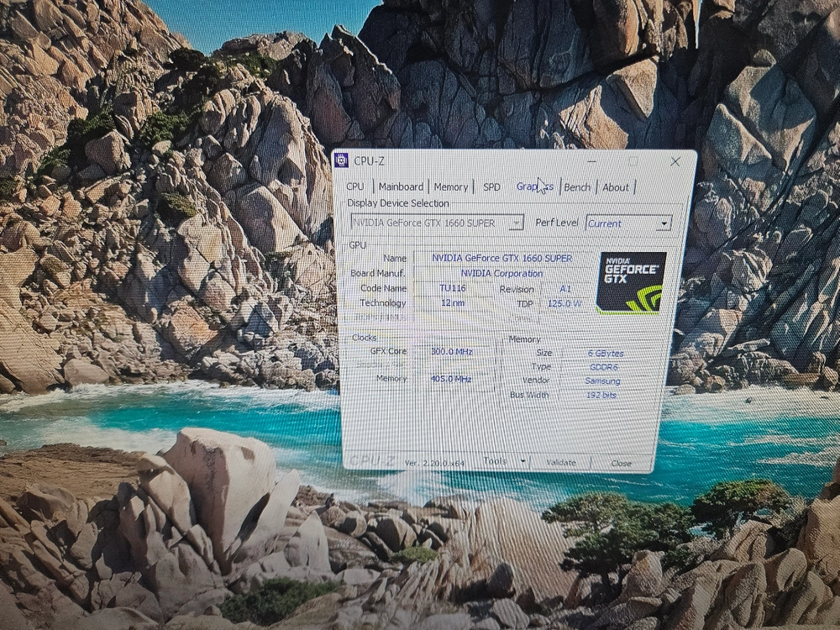Screen dimensions: 840x630
Task: Click the Tools button
Action: pos(495,460)
